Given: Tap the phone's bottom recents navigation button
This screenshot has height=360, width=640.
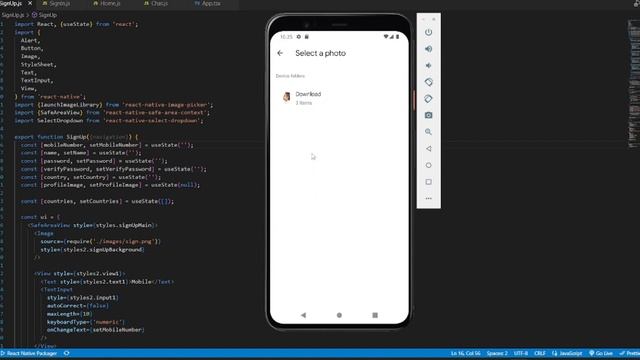Looking at the screenshot, I should (x=375, y=315).
